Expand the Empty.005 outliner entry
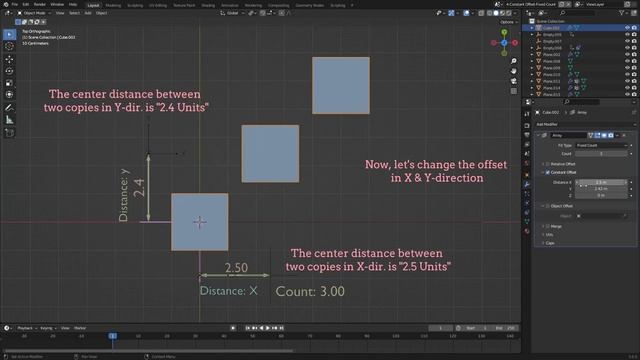The height and width of the screenshot is (360, 640). (532, 35)
